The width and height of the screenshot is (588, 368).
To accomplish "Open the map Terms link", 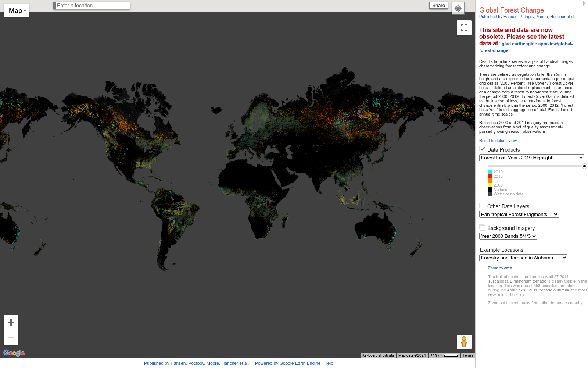I will click(468, 355).
